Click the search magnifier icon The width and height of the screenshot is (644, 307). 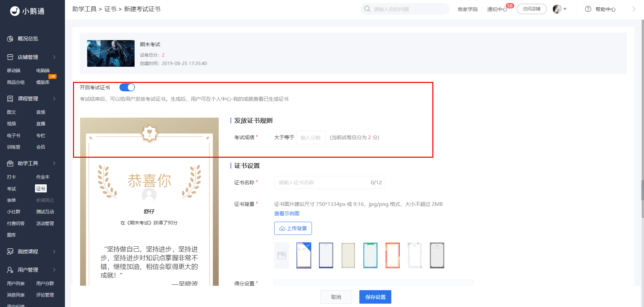pyautogui.click(x=367, y=9)
